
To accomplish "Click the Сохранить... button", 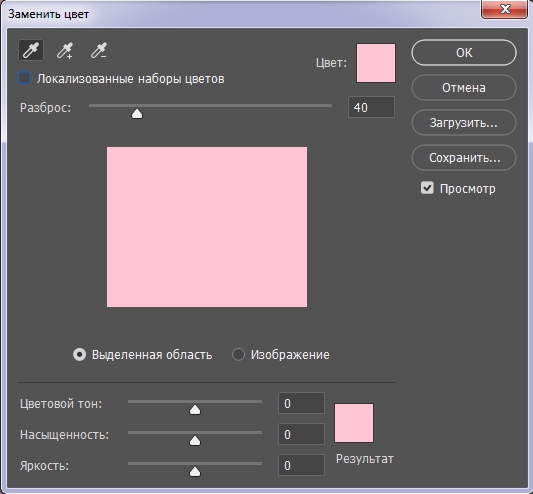I will (464, 158).
